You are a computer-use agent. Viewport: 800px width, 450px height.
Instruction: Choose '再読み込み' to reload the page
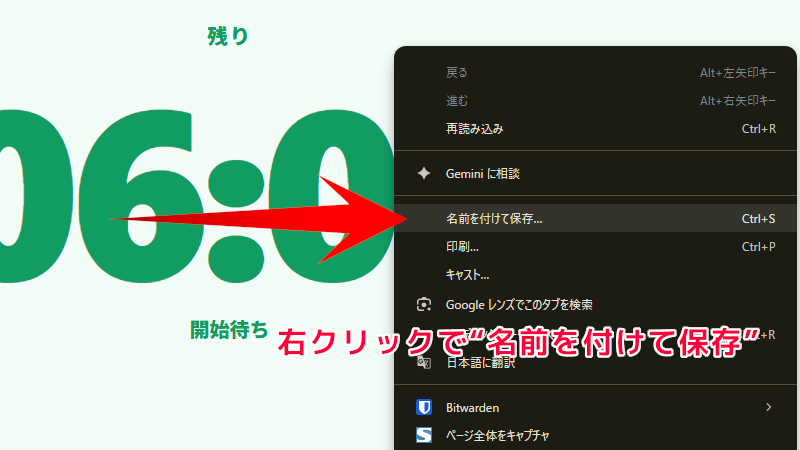coord(595,129)
